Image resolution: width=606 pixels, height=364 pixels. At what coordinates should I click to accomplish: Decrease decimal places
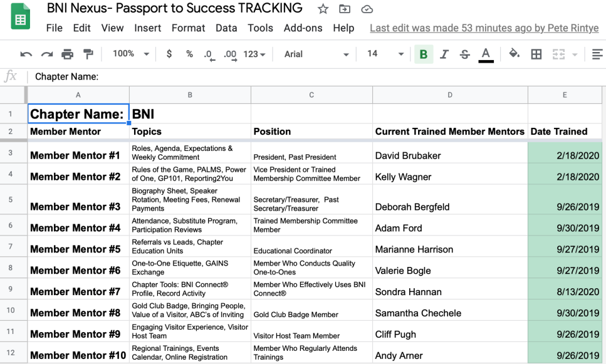coord(209,55)
